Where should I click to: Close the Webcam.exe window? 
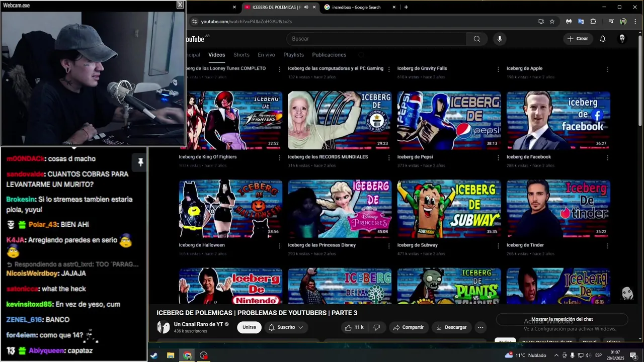point(180,5)
